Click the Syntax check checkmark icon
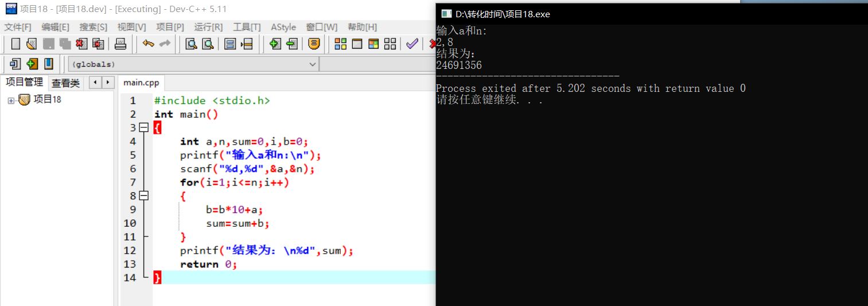Image resolution: width=868 pixels, height=306 pixels. coord(411,44)
